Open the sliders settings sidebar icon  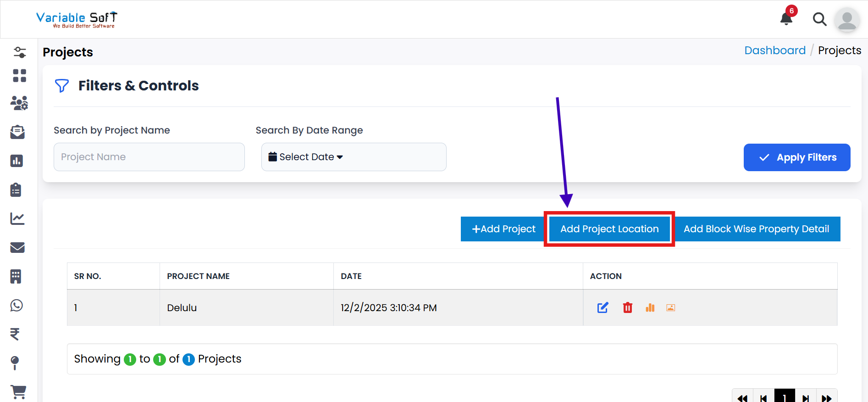coord(19,52)
